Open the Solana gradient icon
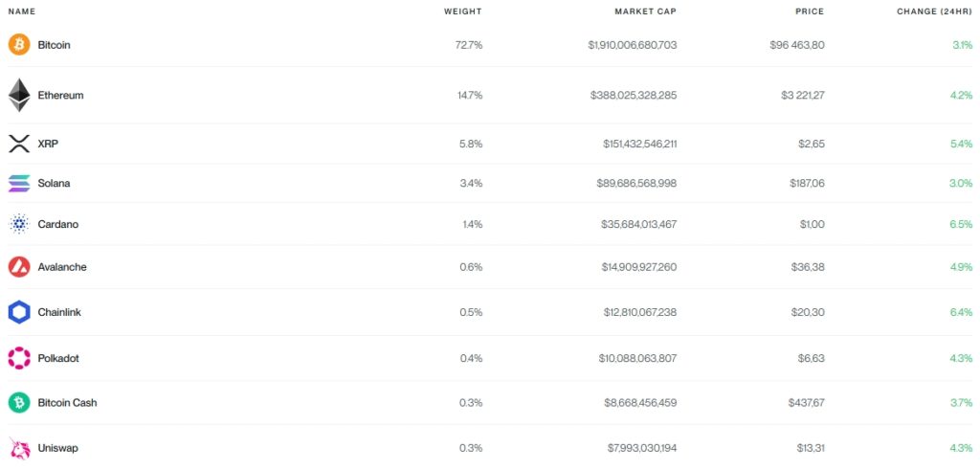The width and height of the screenshot is (980, 470). [x=19, y=183]
